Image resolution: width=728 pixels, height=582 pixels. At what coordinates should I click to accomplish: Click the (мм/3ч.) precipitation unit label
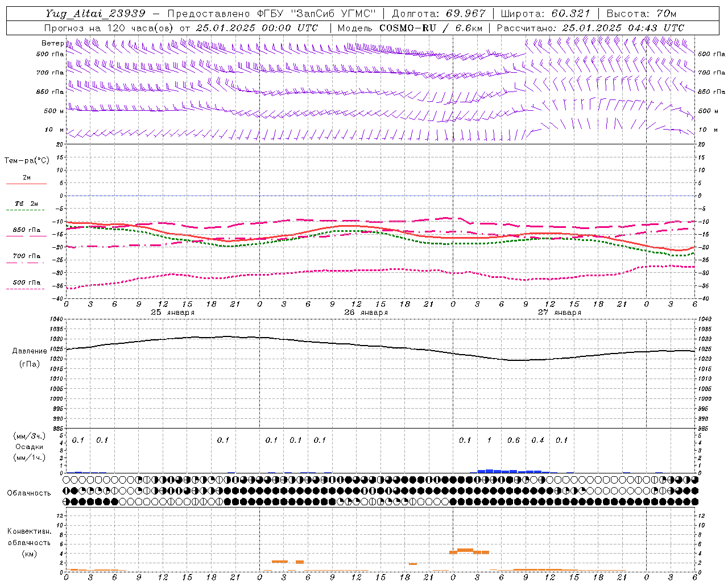30,436
